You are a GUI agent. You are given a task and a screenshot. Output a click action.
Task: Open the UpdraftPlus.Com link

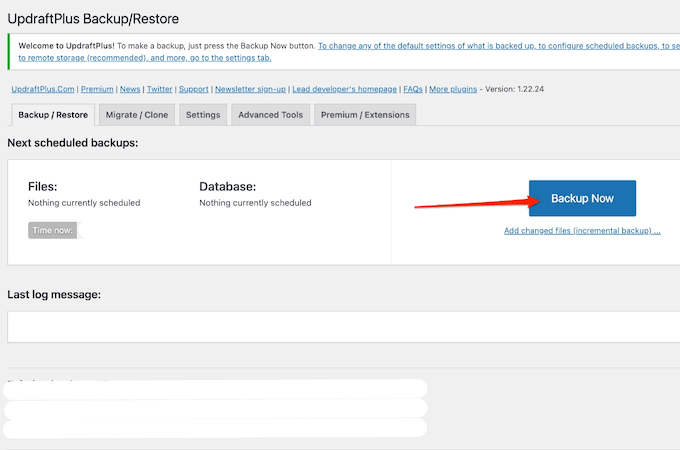(x=43, y=89)
